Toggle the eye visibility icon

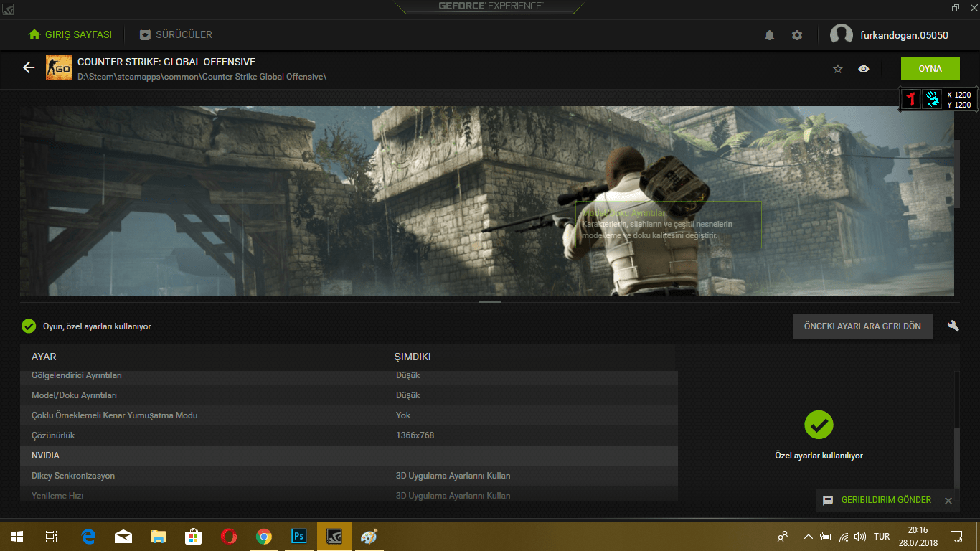864,69
